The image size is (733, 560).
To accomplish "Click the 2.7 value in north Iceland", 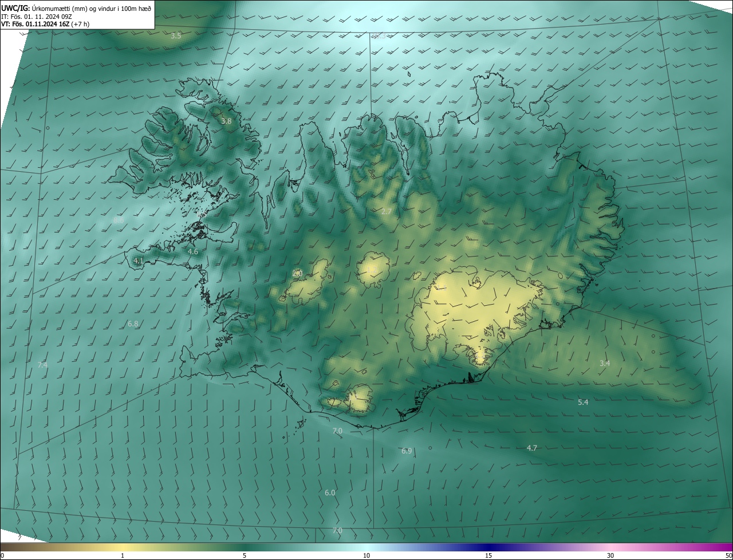I will click(387, 211).
